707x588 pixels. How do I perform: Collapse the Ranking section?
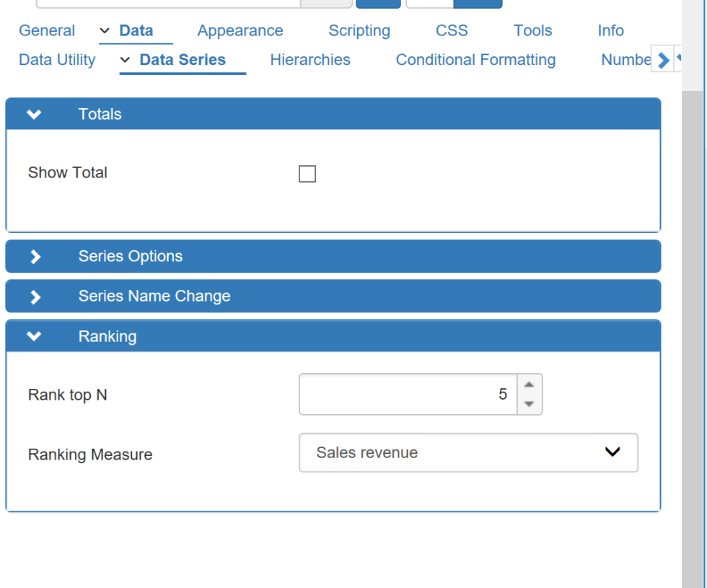(33, 336)
